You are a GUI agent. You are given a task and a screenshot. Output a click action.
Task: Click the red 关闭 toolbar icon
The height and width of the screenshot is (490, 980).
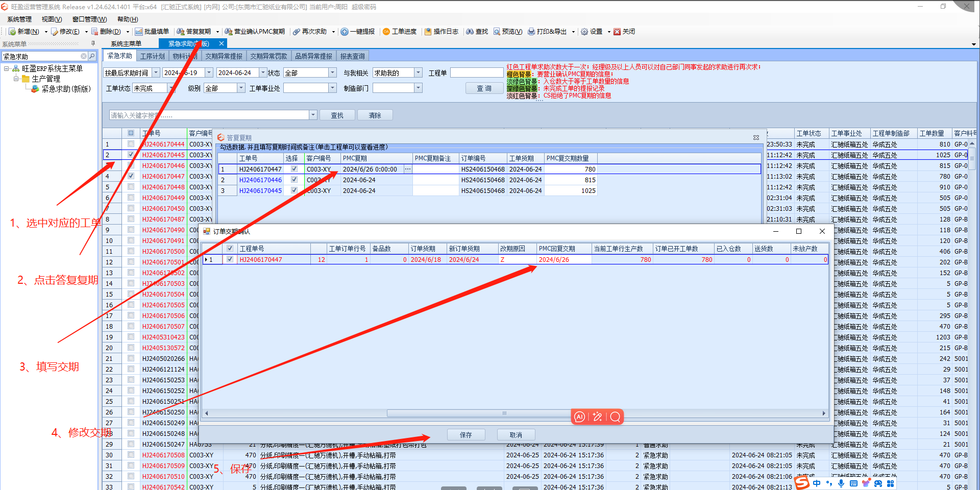tap(617, 32)
